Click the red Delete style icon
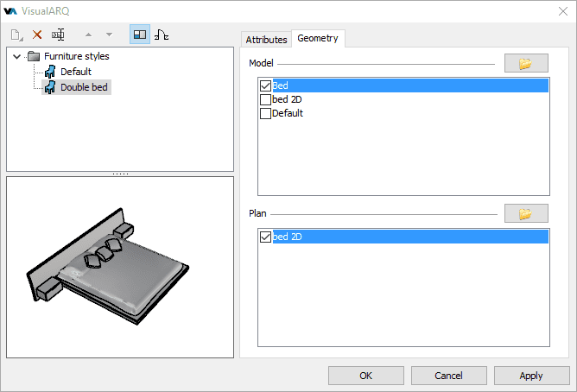This screenshot has width=577, height=392. (37, 35)
